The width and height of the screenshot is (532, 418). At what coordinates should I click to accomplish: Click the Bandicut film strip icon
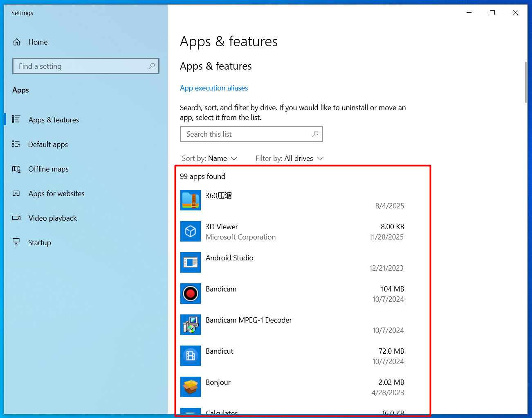[191, 356]
